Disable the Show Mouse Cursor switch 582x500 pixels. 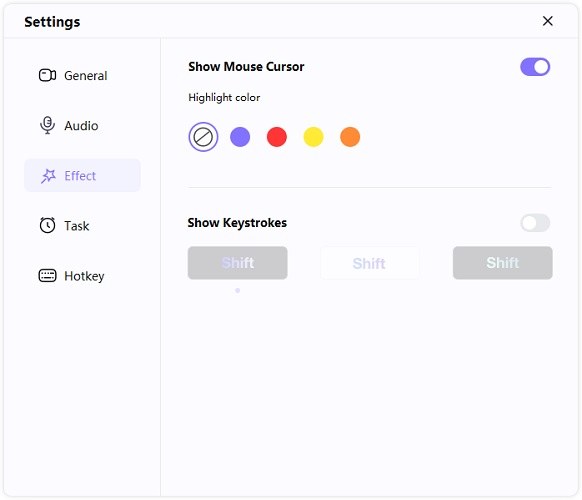535,67
